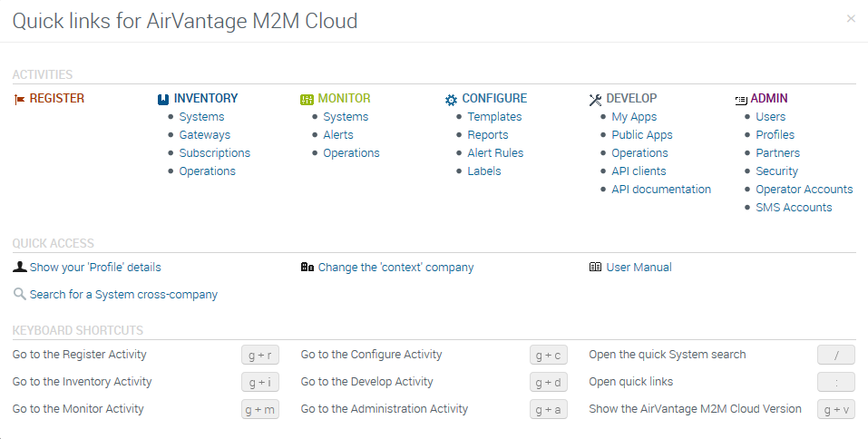Screen dimensions: 868x439
Task: Click the User Manual book icon
Action: click(596, 267)
